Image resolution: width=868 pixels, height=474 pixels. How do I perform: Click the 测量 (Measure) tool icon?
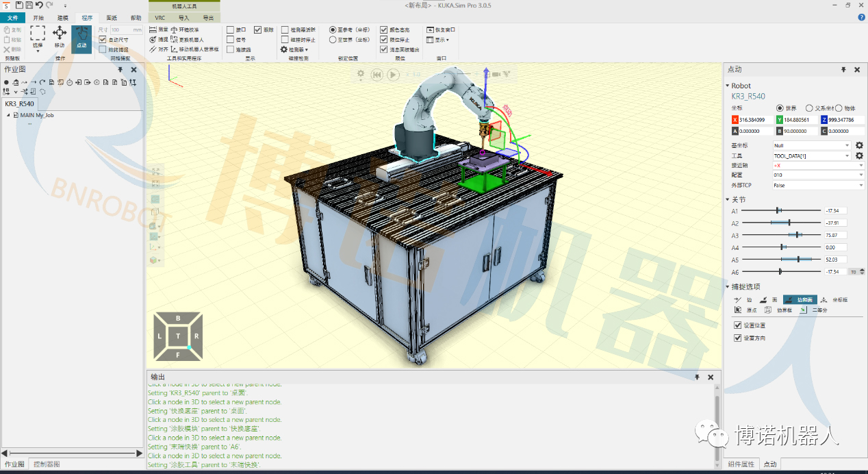pyautogui.click(x=158, y=30)
